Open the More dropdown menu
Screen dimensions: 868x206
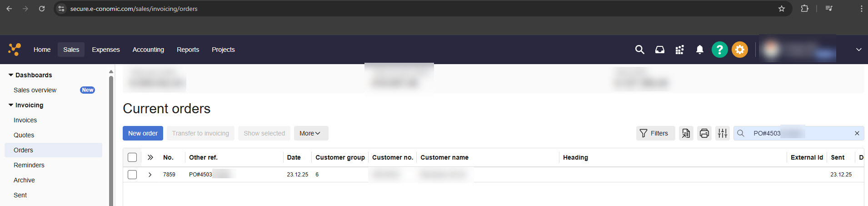pos(311,133)
